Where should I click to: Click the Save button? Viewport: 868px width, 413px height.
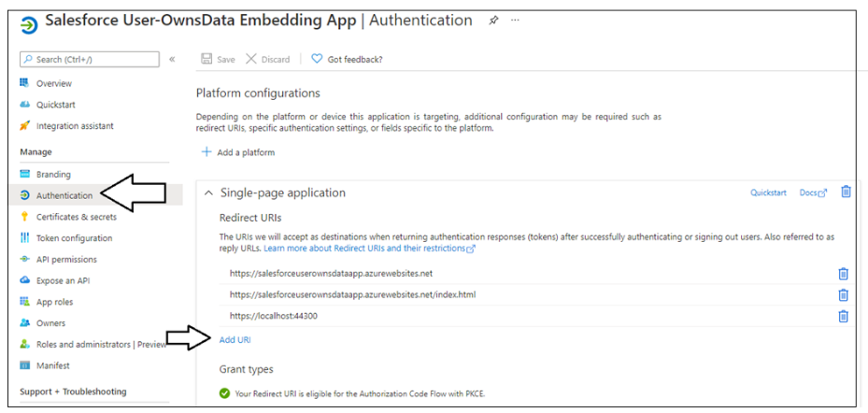[218, 59]
